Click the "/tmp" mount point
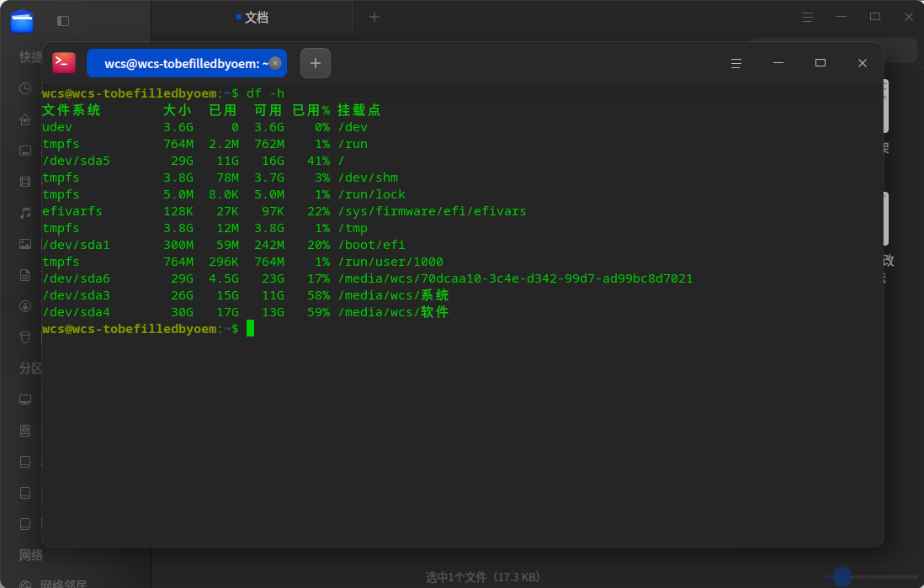This screenshot has width=924, height=588. tap(353, 228)
